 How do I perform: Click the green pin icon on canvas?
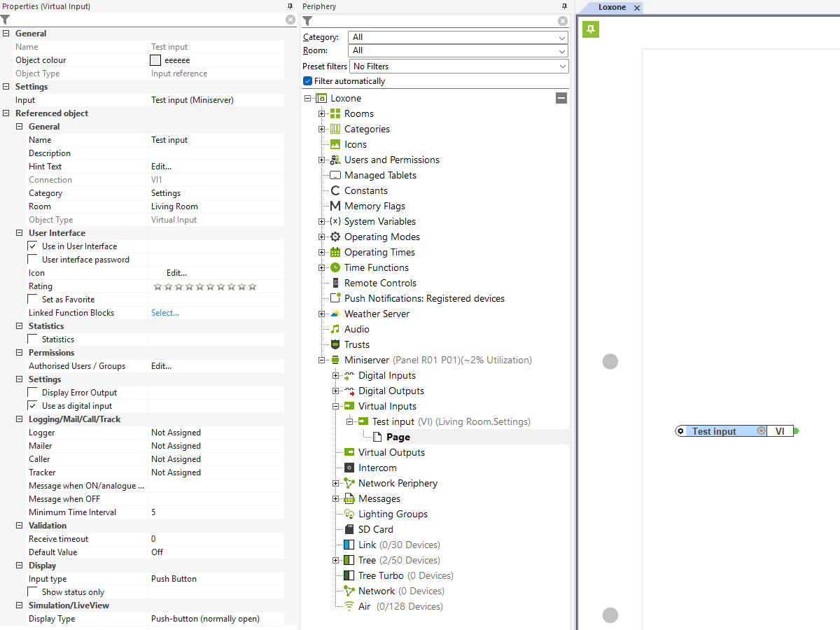click(x=591, y=29)
